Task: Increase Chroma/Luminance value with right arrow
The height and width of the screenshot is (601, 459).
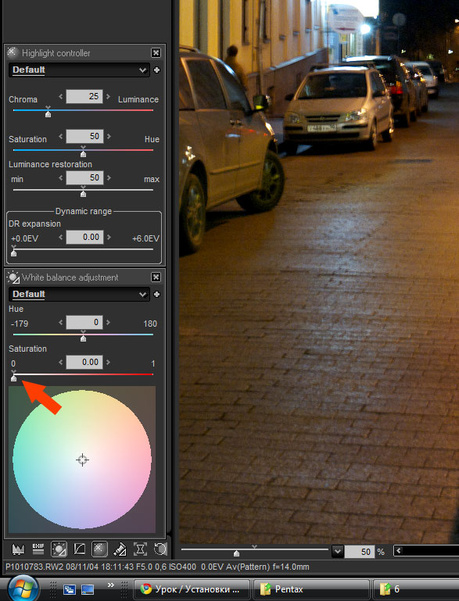Action: pyautogui.click(x=108, y=96)
